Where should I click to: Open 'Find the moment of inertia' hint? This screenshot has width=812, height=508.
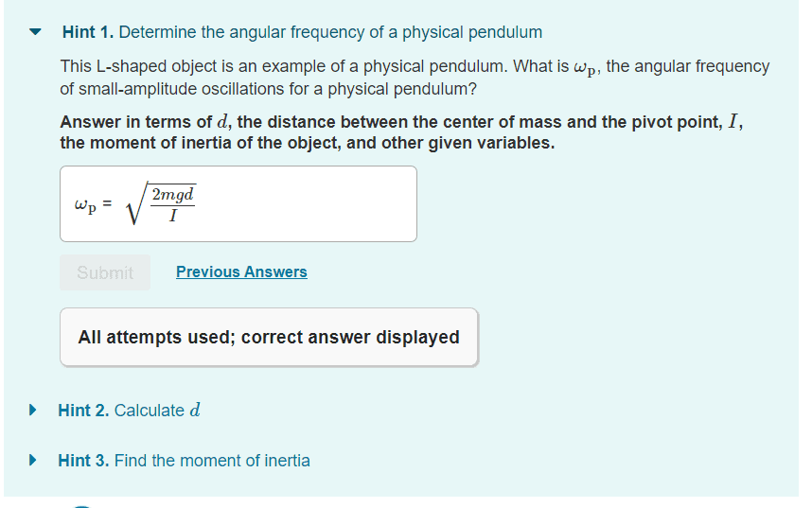click(x=212, y=461)
